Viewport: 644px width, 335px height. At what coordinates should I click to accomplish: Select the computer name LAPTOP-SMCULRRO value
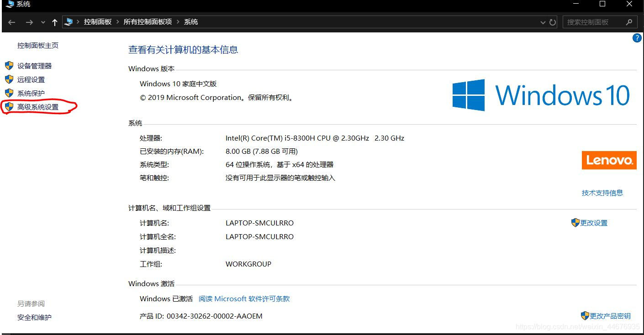(259, 223)
